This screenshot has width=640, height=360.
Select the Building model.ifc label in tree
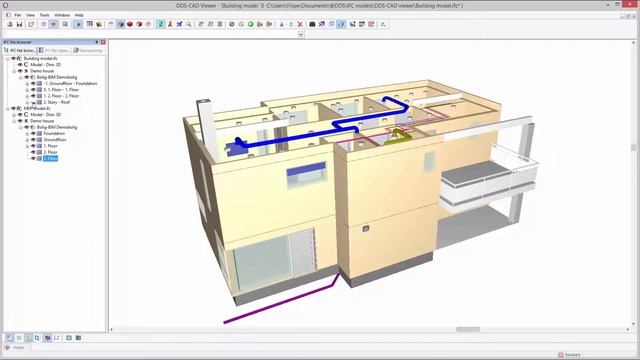click(40, 58)
